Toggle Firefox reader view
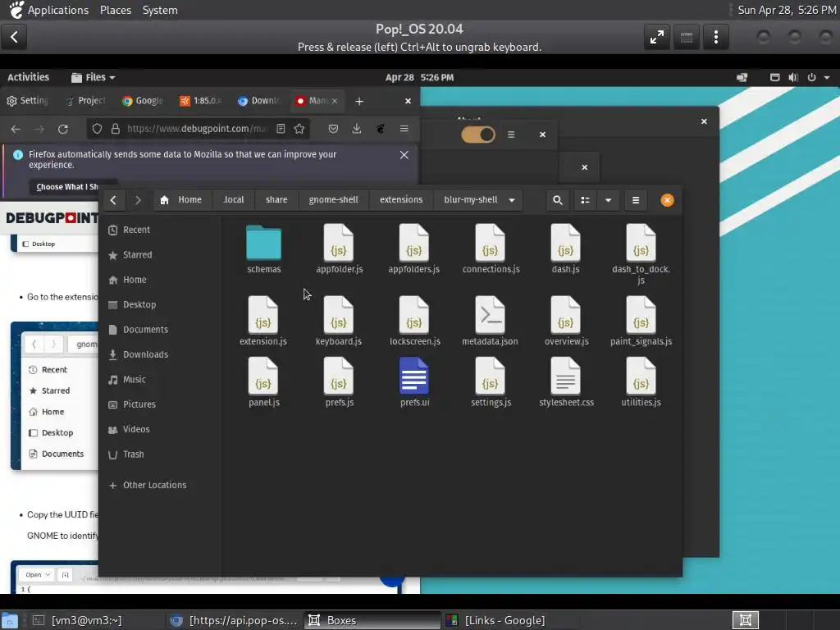 [281, 129]
